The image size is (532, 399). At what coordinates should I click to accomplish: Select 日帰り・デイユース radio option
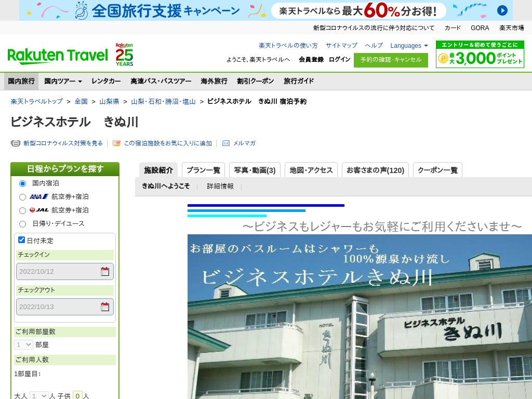pyautogui.click(x=22, y=224)
